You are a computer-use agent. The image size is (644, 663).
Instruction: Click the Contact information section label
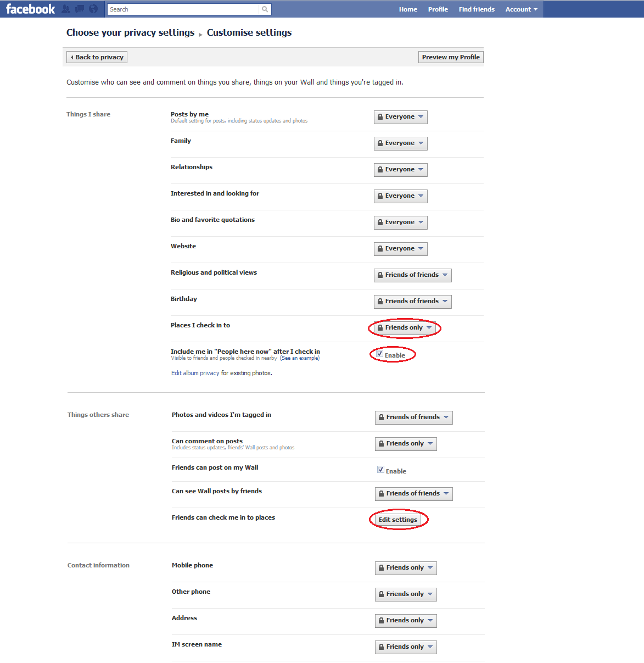pos(98,565)
